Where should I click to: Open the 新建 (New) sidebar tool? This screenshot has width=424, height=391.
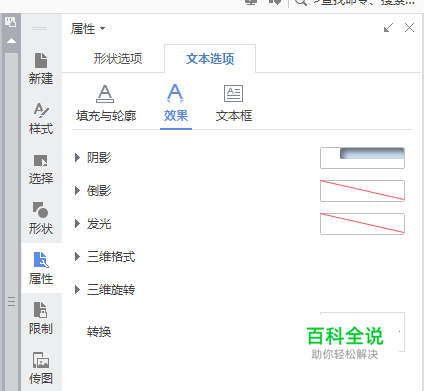tap(41, 69)
